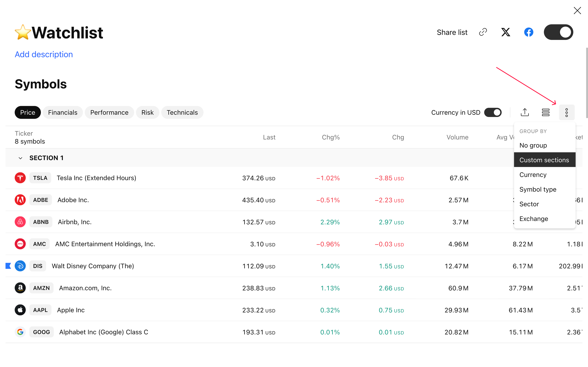Open the table view rows icon
Screen dimensions: 588x367
[546, 112]
